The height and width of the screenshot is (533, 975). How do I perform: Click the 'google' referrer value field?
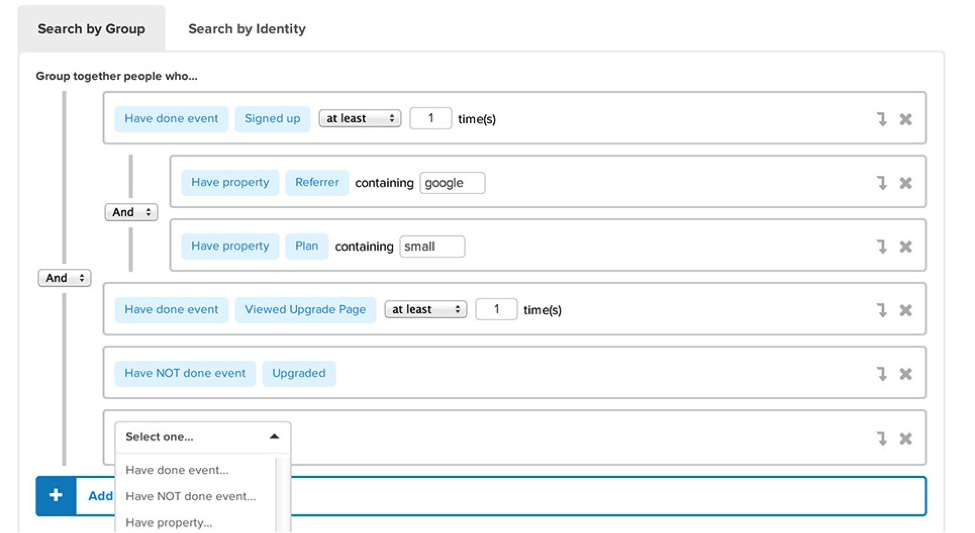pos(452,183)
